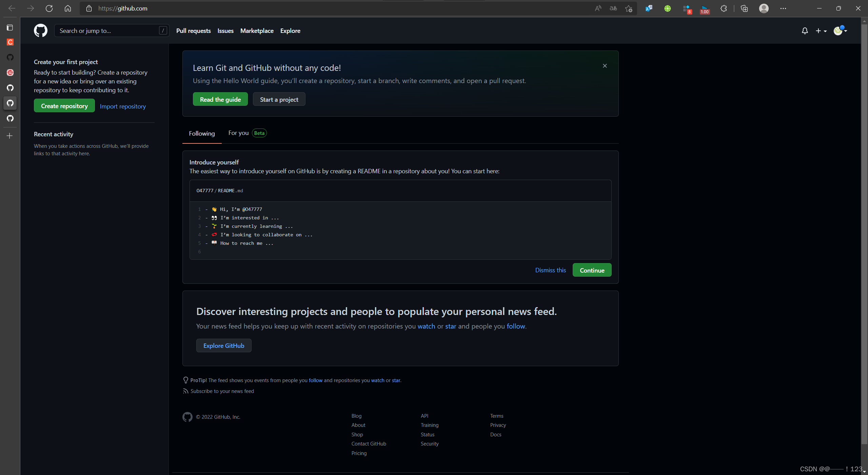Click the sidebar add new tab plus
This screenshot has height=475, width=868.
tap(10, 136)
